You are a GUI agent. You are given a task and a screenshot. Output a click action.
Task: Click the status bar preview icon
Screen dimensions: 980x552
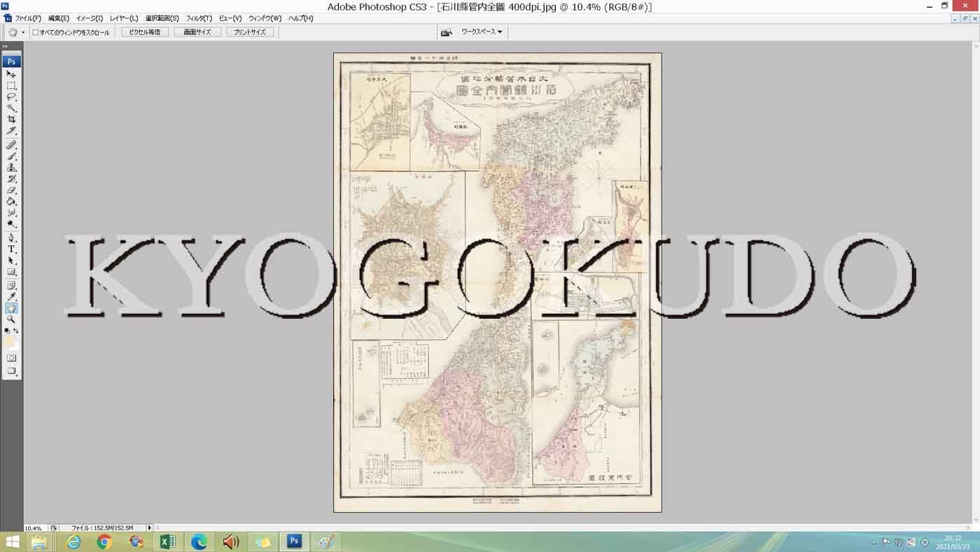point(54,527)
